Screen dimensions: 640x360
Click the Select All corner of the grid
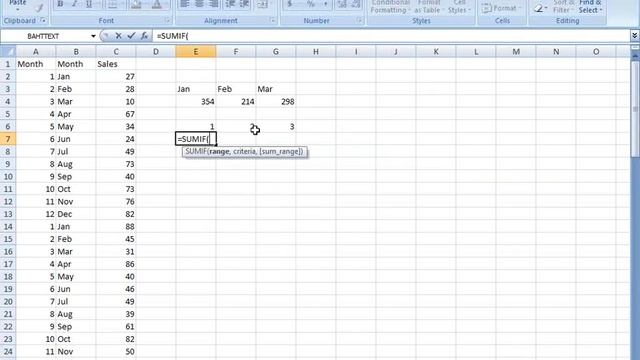click(8, 51)
